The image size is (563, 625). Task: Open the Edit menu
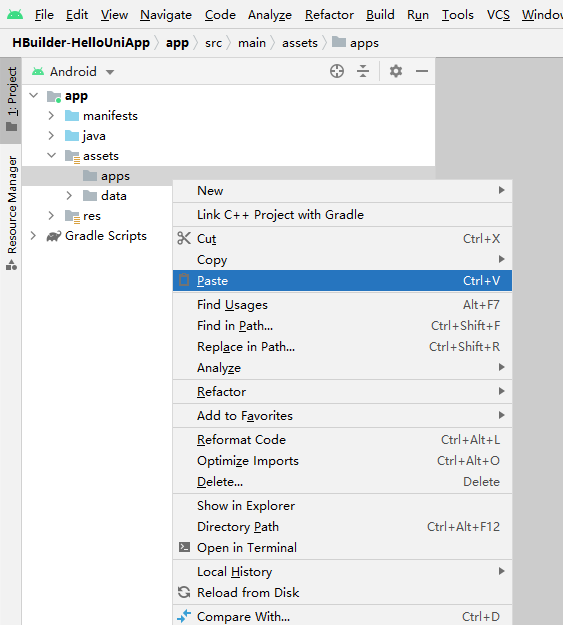[x=77, y=15]
